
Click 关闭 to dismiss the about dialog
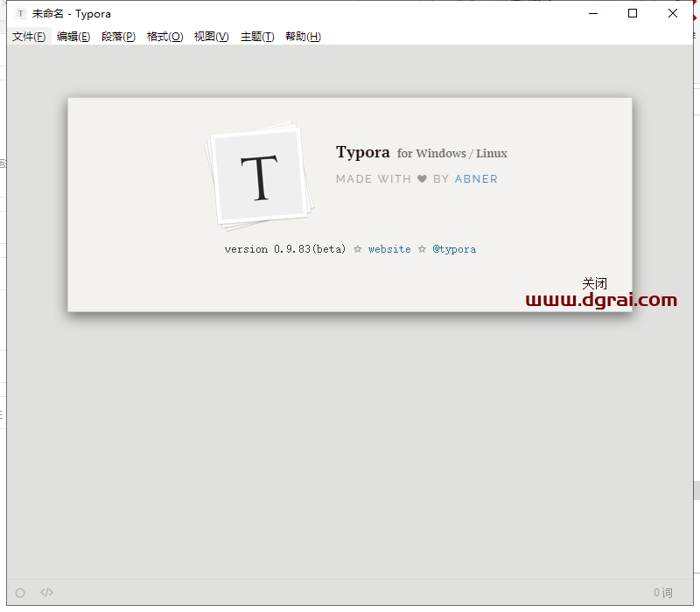pyautogui.click(x=594, y=283)
